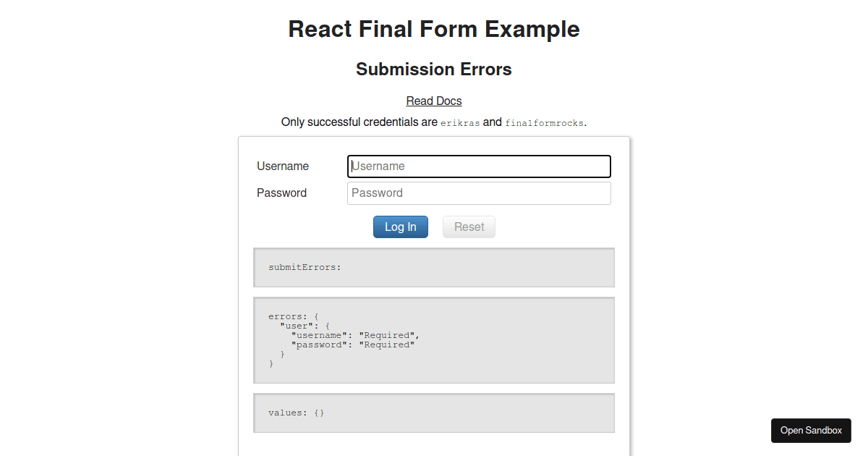Select the erikras credential text
The width and height of the screenshot is (868, 456).
coord(459,122)
